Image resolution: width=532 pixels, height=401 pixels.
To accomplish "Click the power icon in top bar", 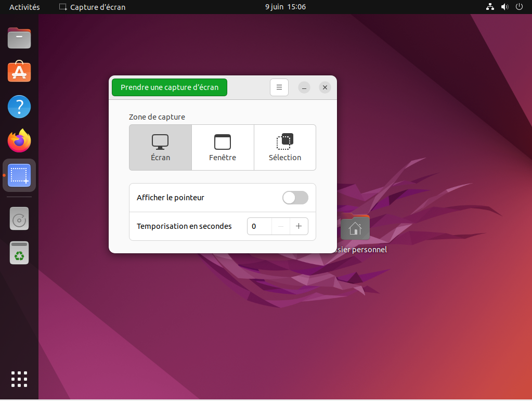I will click(519, 7).
